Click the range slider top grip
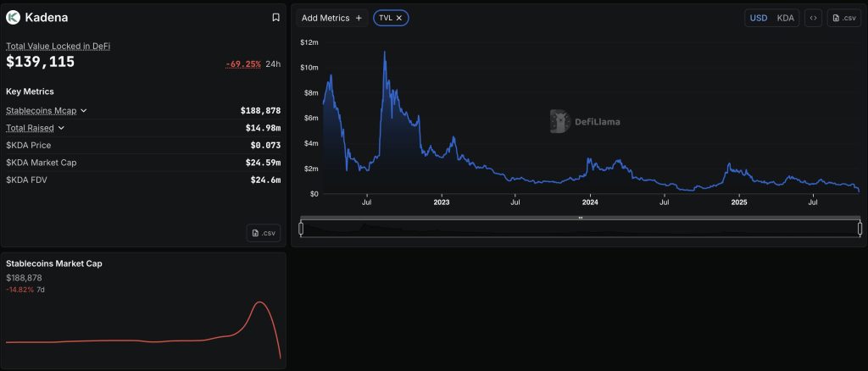 (581, 218)
